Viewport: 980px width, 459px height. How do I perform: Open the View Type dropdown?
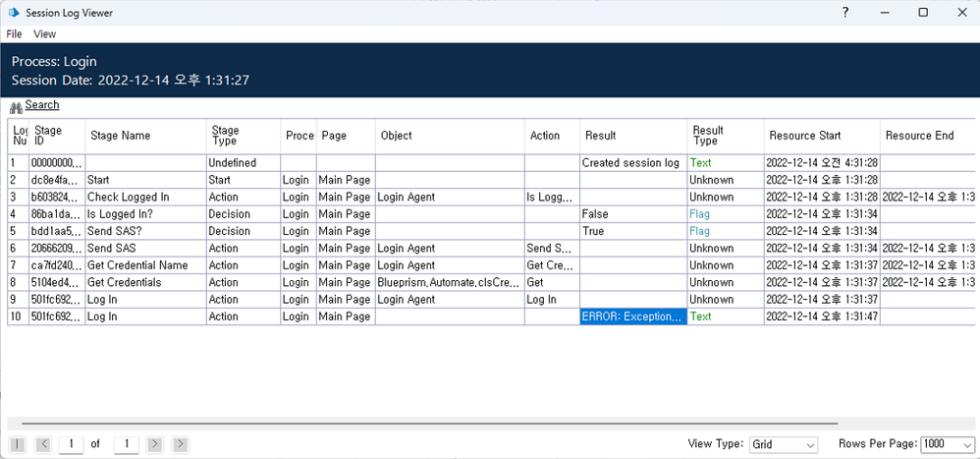[x=783, y=444]
